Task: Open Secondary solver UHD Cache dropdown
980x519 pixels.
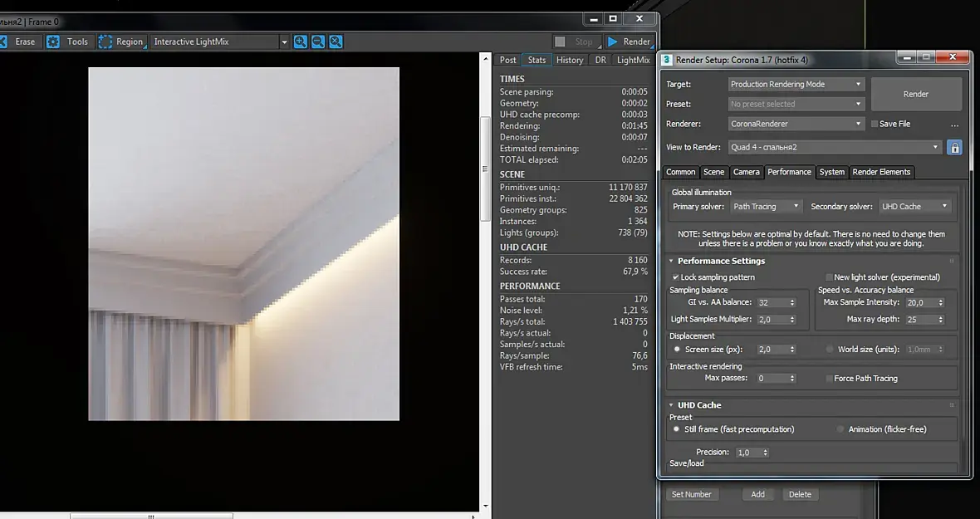Action: (915, 207)
